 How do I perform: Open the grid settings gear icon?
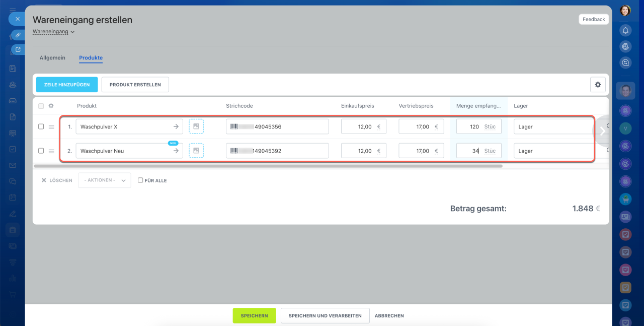[x=598, y=85]
